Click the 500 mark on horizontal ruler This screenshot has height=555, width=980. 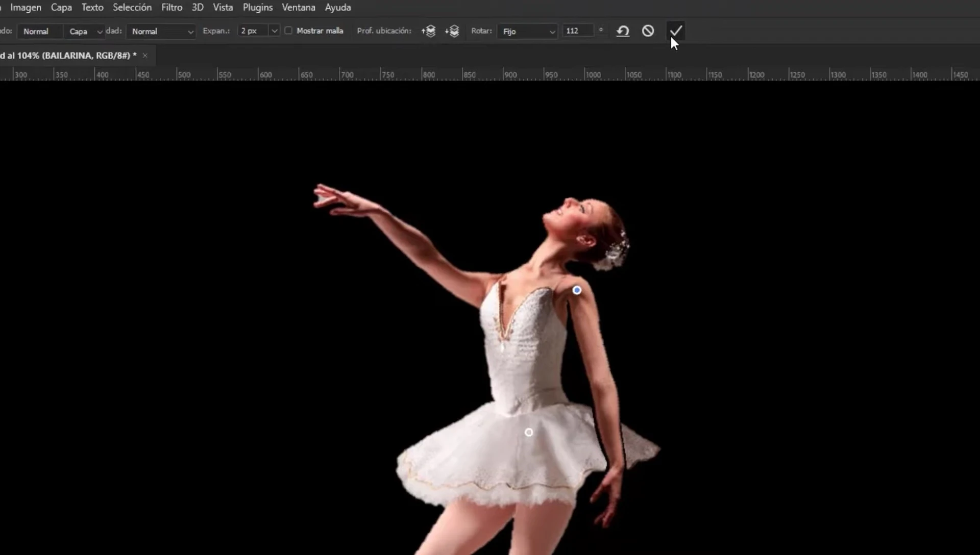coord(184,75)
